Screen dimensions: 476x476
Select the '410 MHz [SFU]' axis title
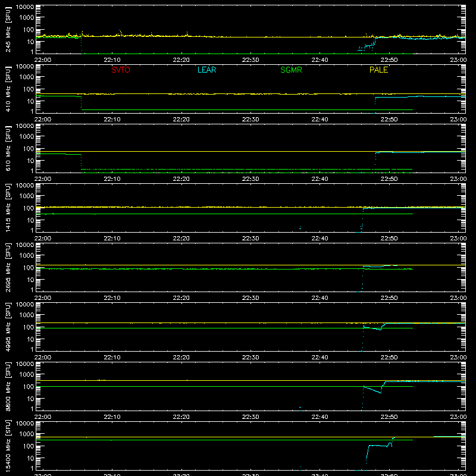click(8, 89)
